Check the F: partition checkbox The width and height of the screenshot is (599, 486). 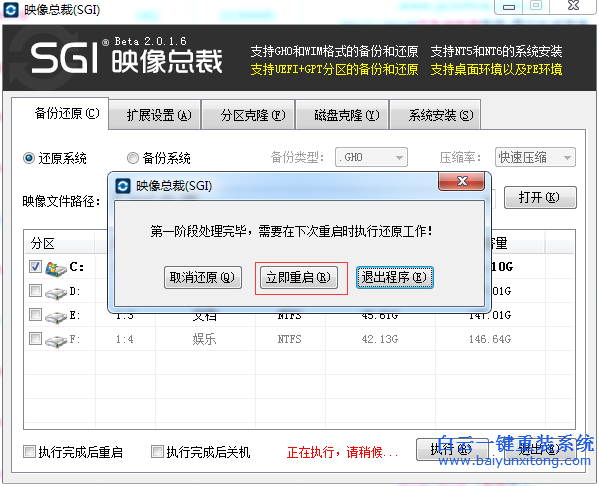click(x=35, y=339)
